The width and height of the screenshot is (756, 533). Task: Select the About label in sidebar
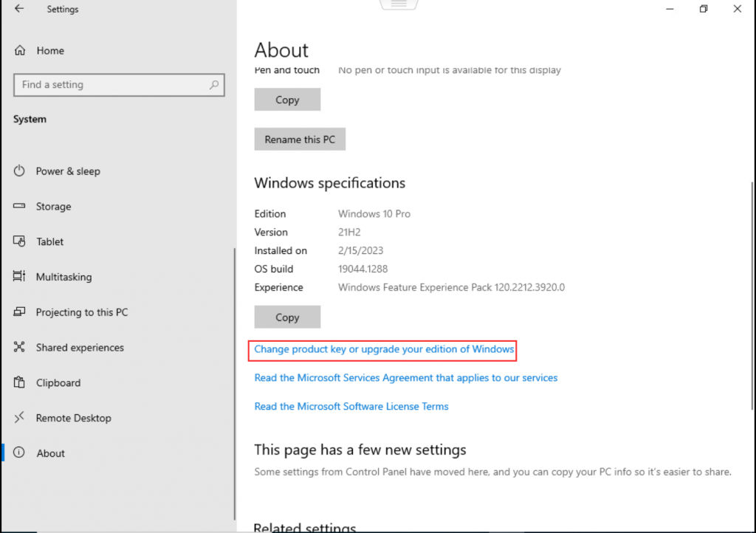51,453
